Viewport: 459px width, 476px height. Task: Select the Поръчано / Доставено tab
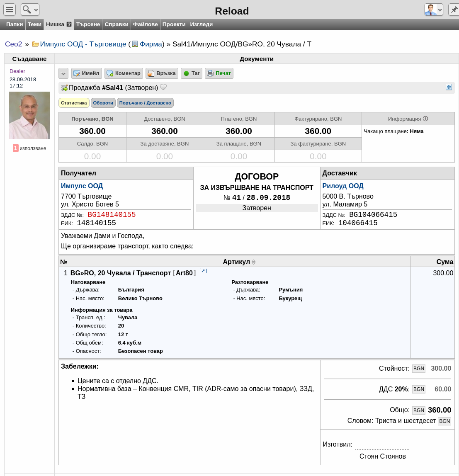145,103
